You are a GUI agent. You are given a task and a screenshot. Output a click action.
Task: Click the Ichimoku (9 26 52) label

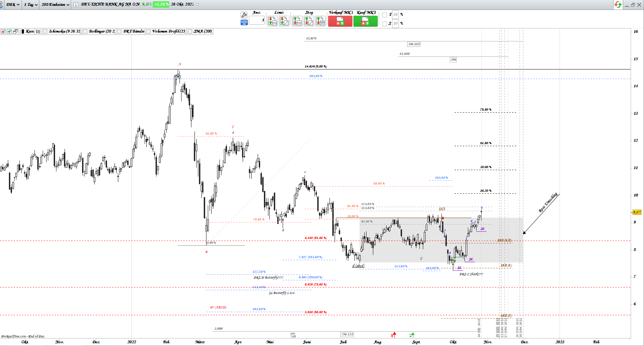coord(65,31)
